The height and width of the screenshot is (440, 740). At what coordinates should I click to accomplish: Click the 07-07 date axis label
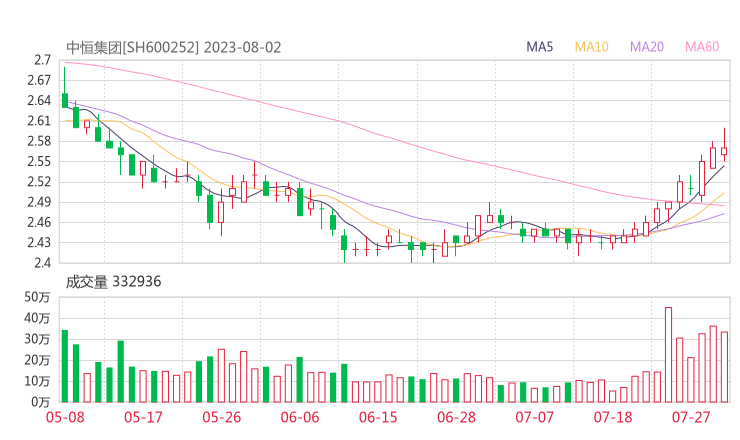(534, 417)
